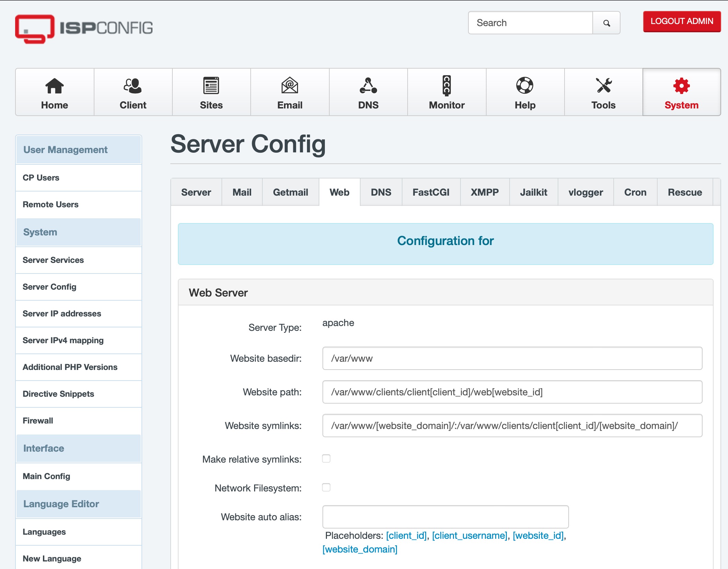
Task: Open Directive Snippets sidebar item
Action: (x=58, y=394)
